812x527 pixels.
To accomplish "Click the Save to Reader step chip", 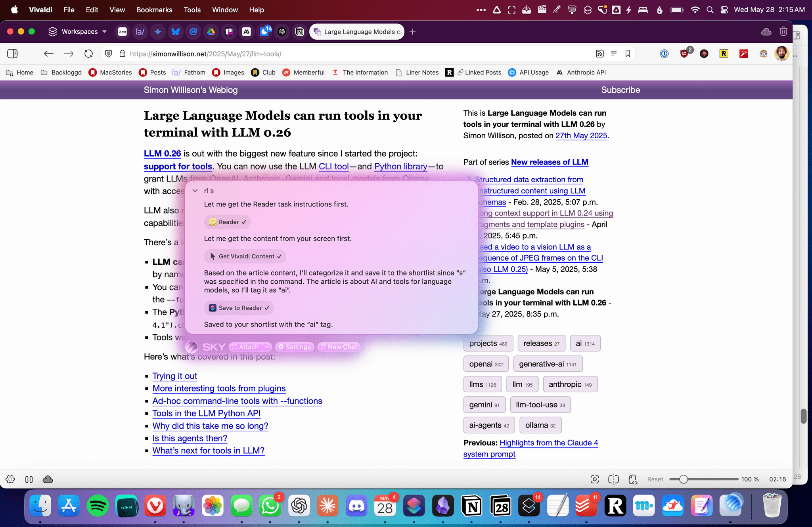I will click(x=239, y=308).
